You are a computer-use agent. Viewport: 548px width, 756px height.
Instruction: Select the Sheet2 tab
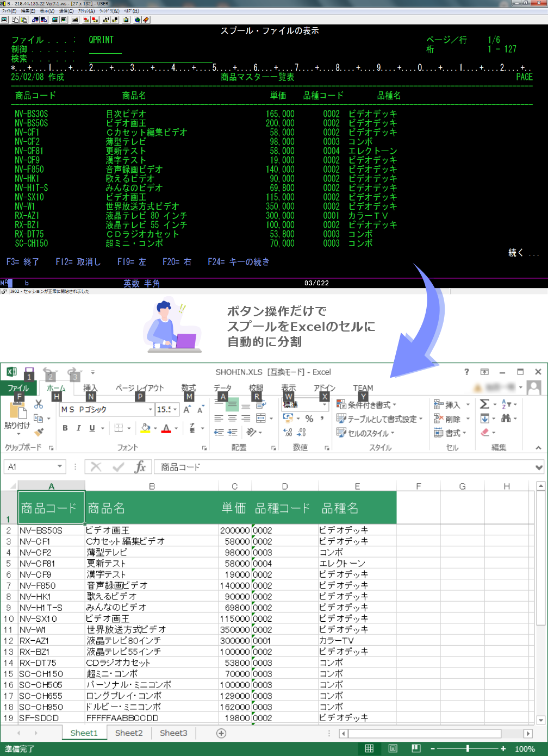pos(129,733)
